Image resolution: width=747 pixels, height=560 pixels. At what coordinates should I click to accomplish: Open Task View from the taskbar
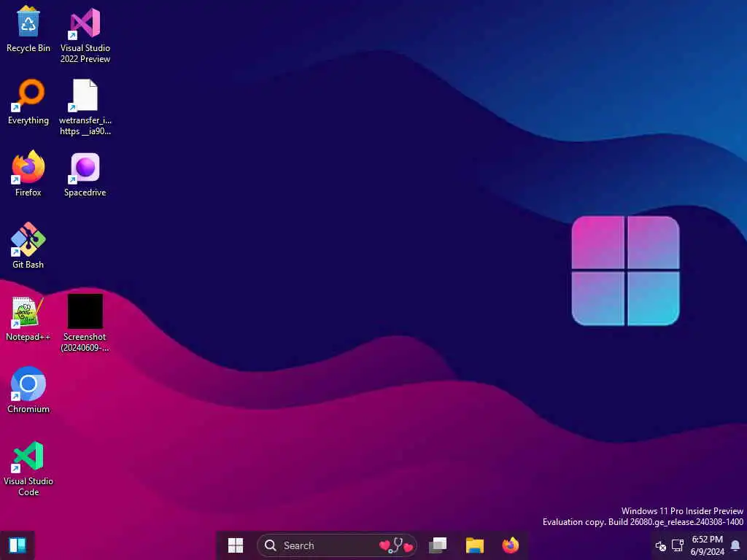click(438, 545)
